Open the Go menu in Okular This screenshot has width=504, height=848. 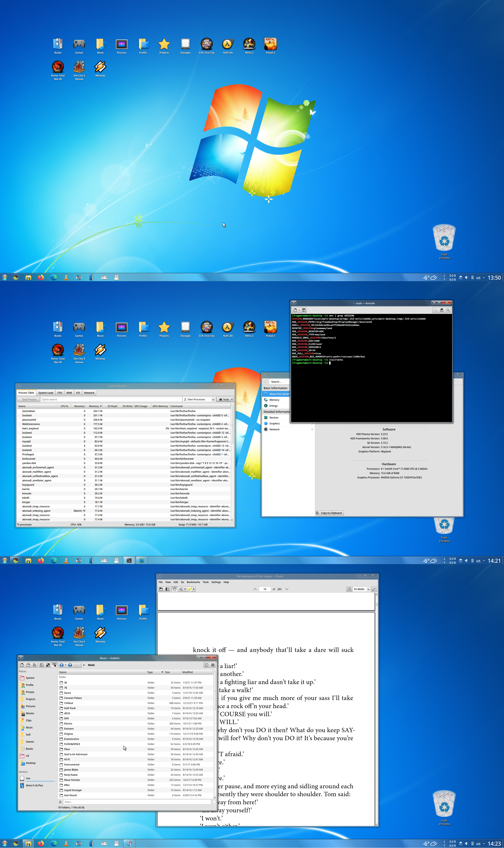(x=182, y=582)
